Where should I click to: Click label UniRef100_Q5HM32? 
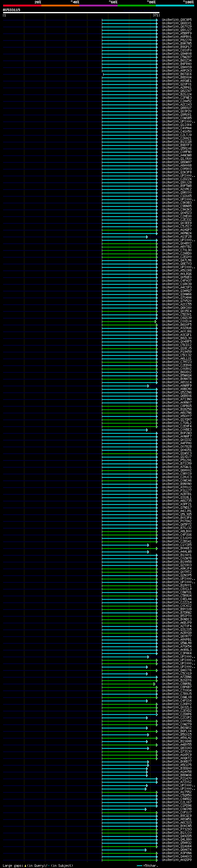coord(176,843)
